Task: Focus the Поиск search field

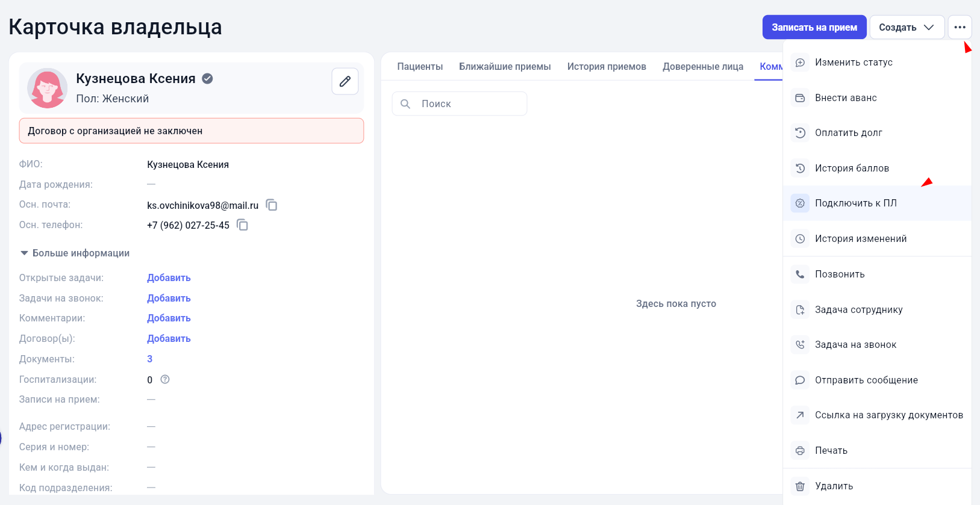Action: pos(460,104)
